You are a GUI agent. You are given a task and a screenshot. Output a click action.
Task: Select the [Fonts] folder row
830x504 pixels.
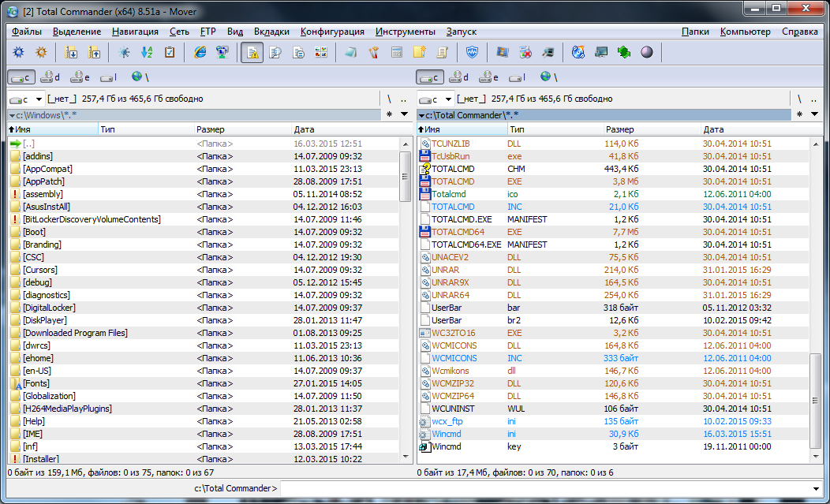point(204,383)
